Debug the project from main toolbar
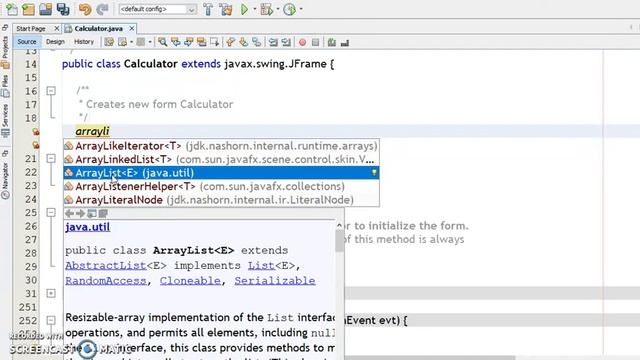640x360 pixels. pyautogui.click(x=266, y=9)
